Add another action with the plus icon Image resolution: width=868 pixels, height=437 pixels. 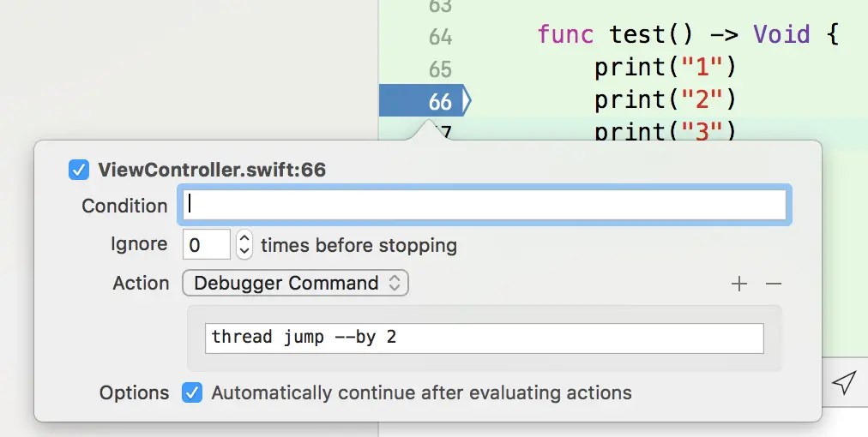click(739, 284)
